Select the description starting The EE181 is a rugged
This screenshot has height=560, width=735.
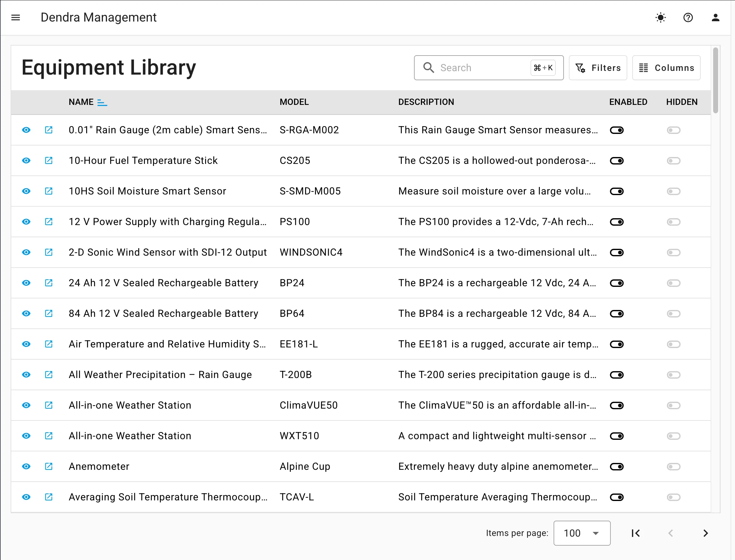click(498, 344)
